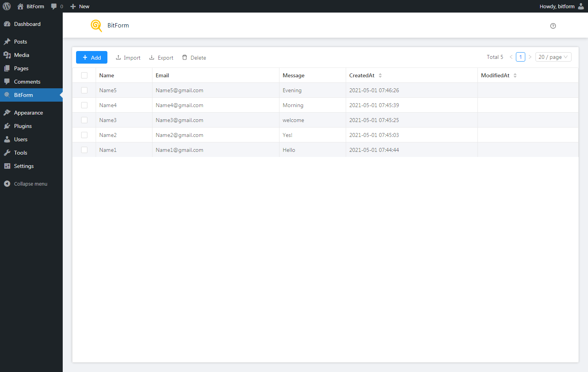
Task: Click the Email column header
Action: (216, 75)
